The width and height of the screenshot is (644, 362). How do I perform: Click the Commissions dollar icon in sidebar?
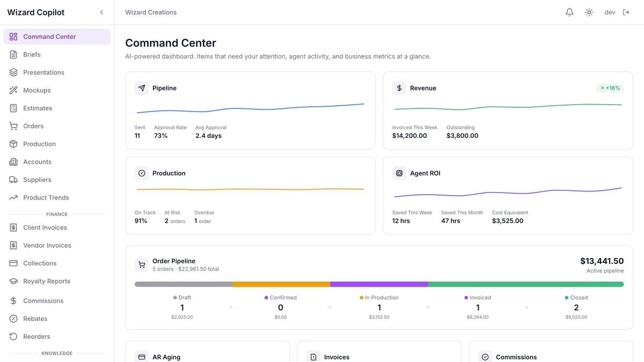(13, 301)
